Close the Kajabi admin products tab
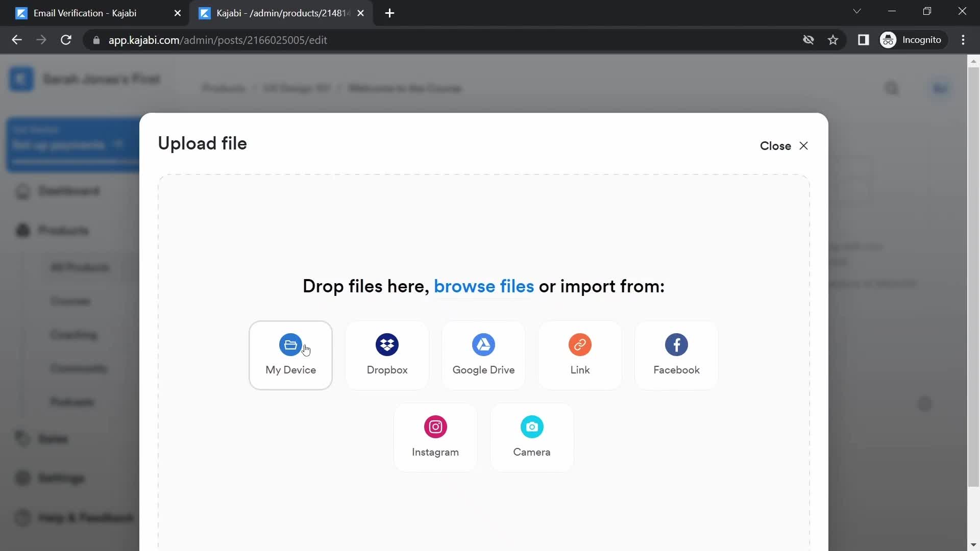 pyautogui.click(x=360, y=13)
